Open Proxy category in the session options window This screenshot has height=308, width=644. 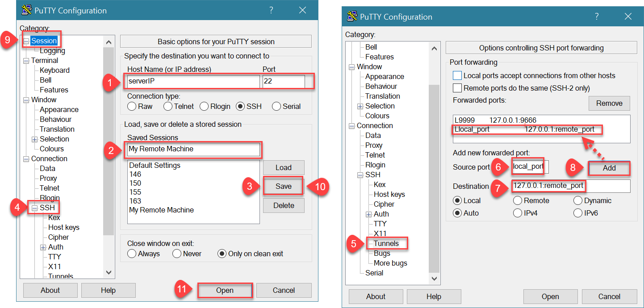pos(48,178)
